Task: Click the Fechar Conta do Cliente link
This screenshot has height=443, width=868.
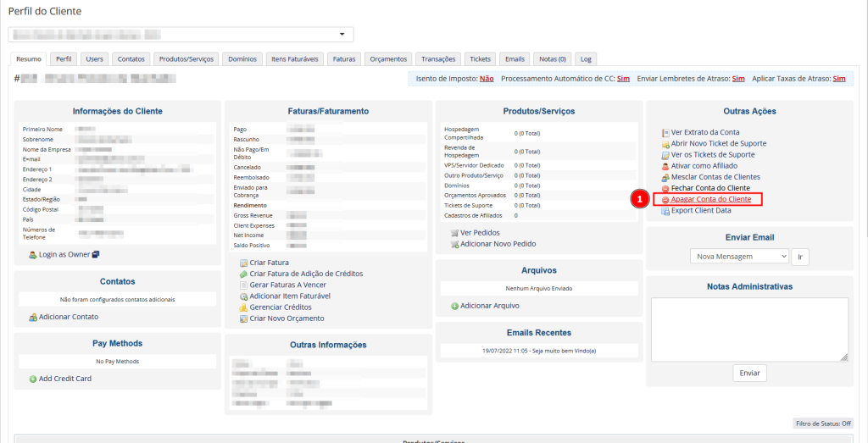Action: coord(711,188)
